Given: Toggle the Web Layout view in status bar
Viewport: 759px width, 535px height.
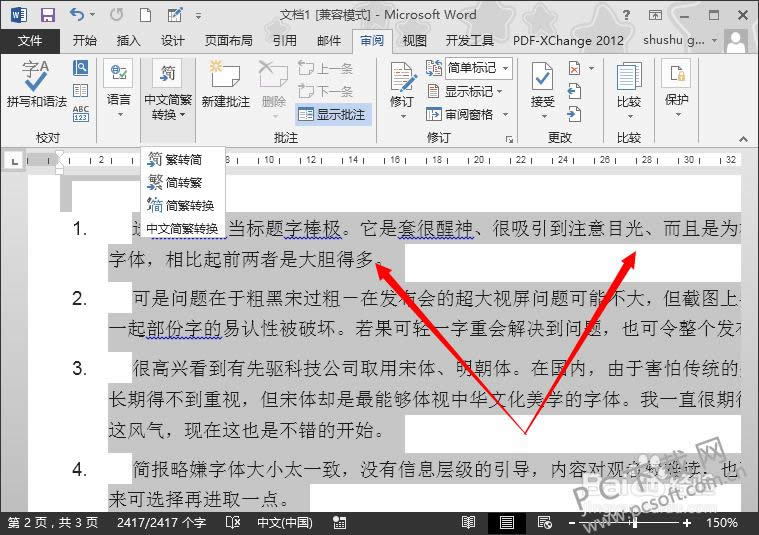Looking at the screenshot, I should coord(544,523).
